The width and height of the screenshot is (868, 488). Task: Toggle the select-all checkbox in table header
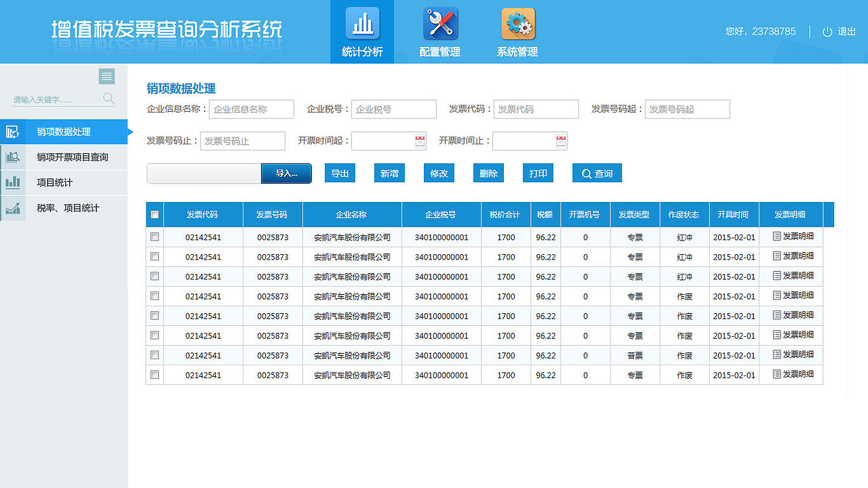tap(155, 213)
